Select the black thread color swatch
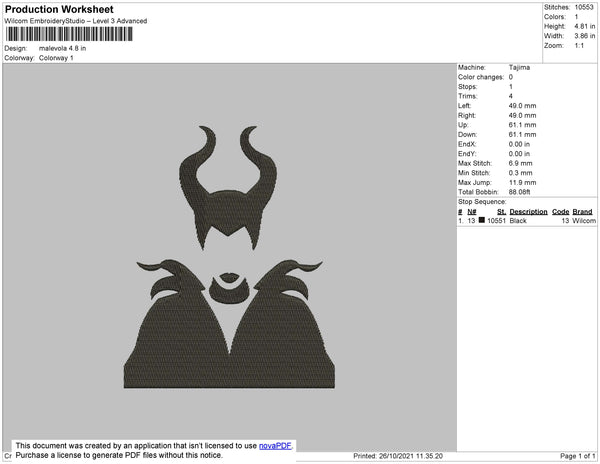The width and height of the screenshot is (600, 464). pos(482,220)
